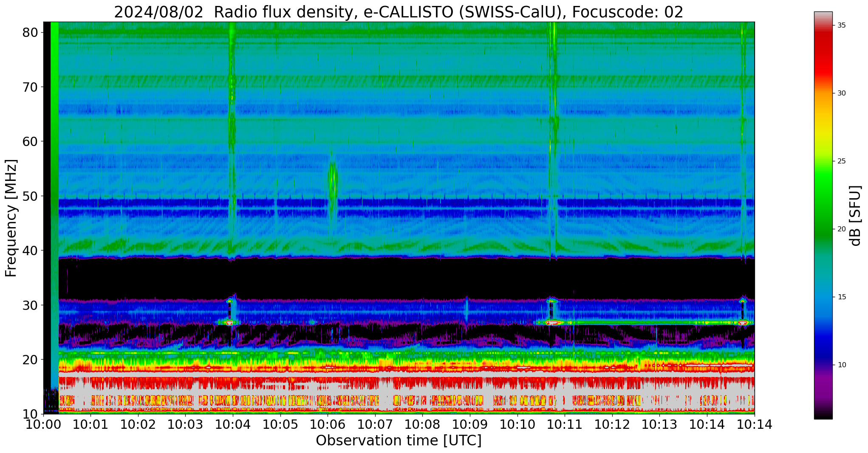The width and height of the screenshot is (868, 453).
Task: Click the colorbar 15 dB tick label
Action: [x=841, y=297]
